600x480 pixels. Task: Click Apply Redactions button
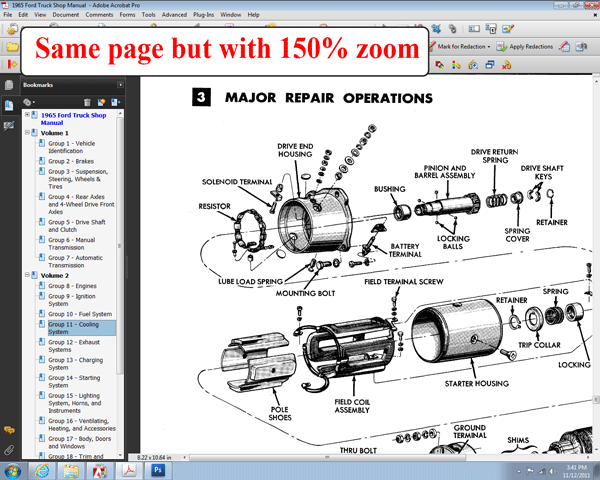(525, 47)
